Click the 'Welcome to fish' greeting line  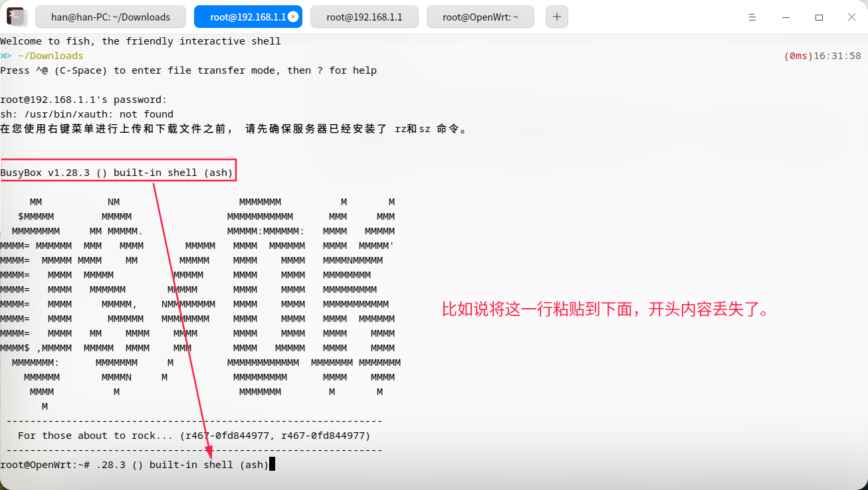pyautogui.click(x=140, y=41)
